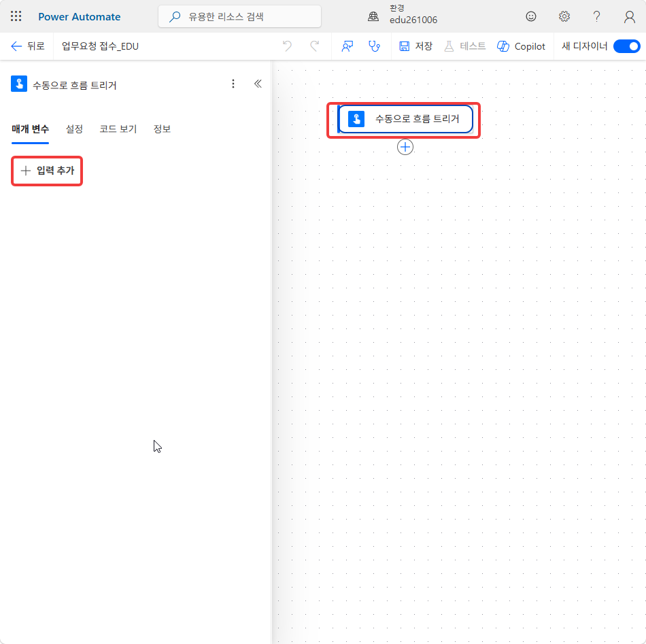Open the Copilot pane
646x644 pixels.
(521, 46)
